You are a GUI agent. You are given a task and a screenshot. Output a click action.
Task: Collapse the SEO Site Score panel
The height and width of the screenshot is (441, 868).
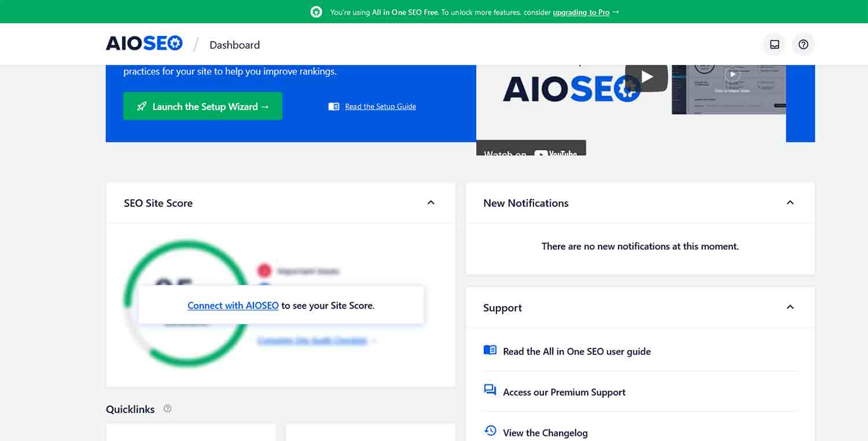coord(431,203)
